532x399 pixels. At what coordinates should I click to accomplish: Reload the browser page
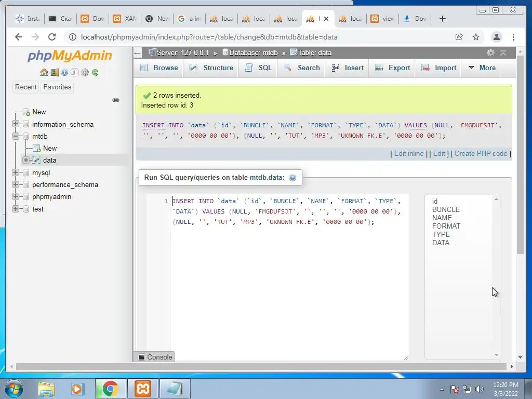[x=52, y=37]
